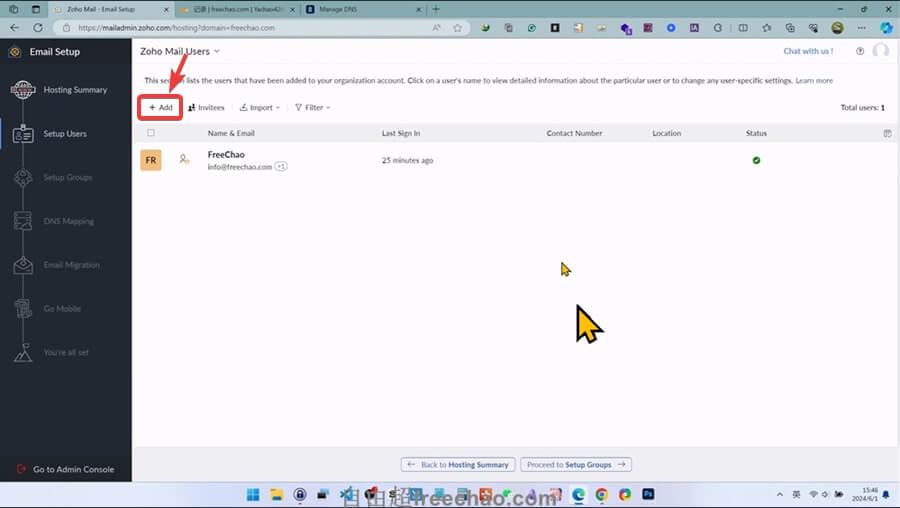Viewport: 900px width, 508px height.
Task: Click the green active status icon
Action: point(756,160)
